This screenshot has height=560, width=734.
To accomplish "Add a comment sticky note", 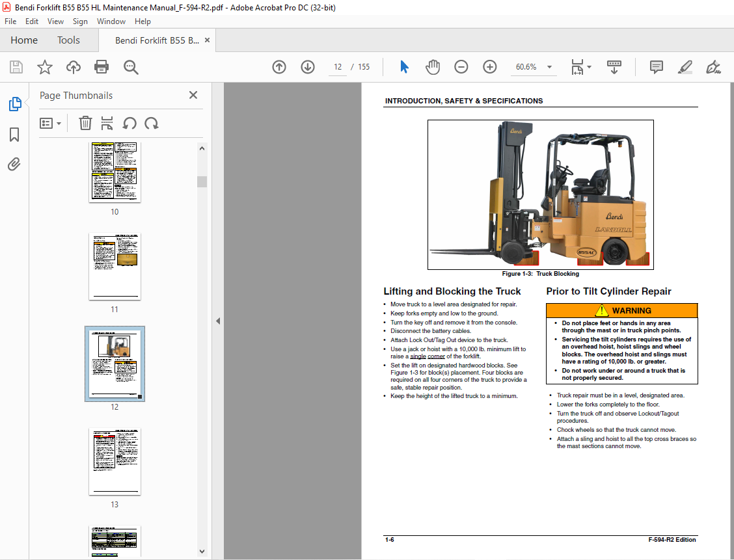I will click(x=657, y=67).
